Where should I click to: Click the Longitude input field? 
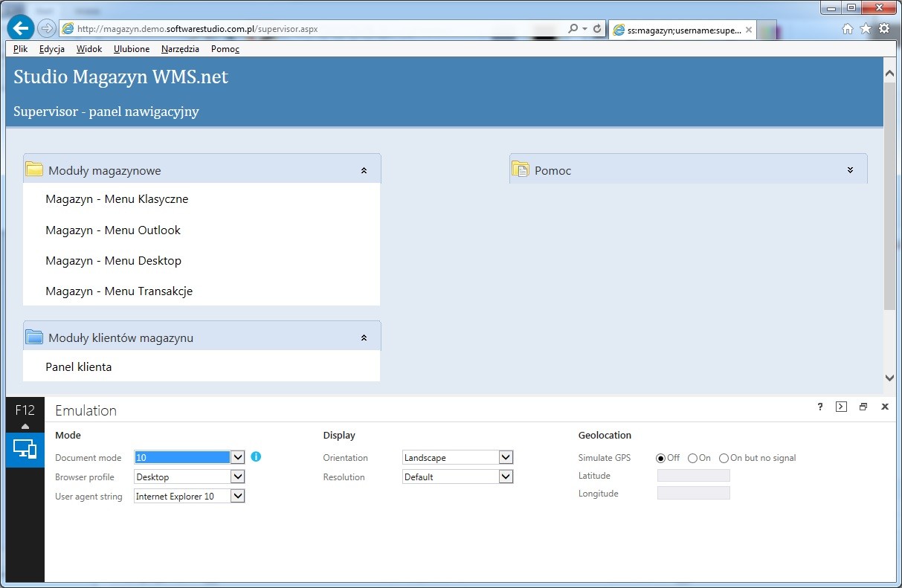[x=694, y=494]
